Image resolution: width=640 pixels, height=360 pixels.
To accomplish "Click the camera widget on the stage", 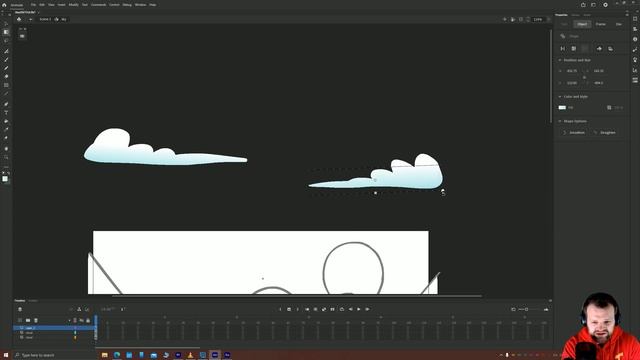I will pos(22,36).
